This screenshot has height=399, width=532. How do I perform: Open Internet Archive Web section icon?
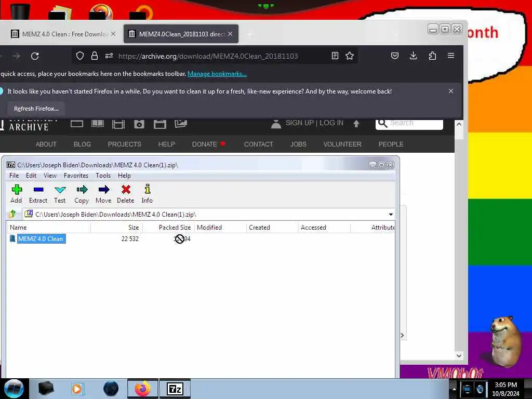click(x=77, y=124)
